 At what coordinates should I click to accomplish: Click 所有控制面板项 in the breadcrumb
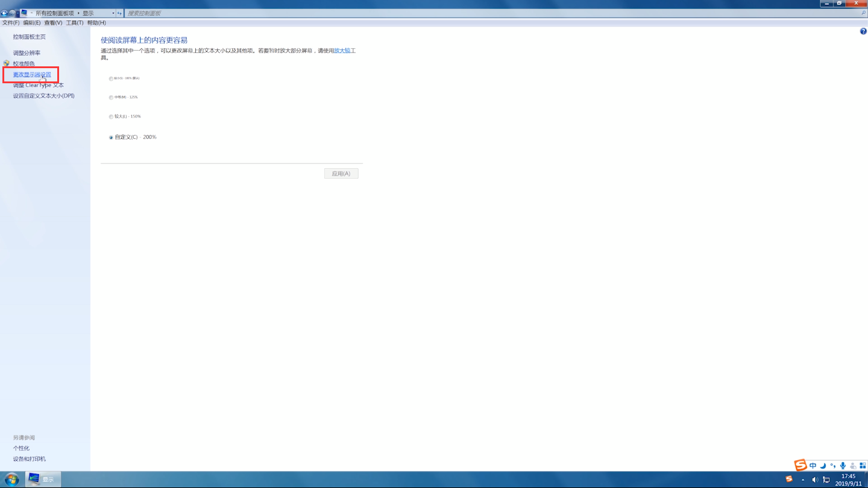(x=55, y=13)
